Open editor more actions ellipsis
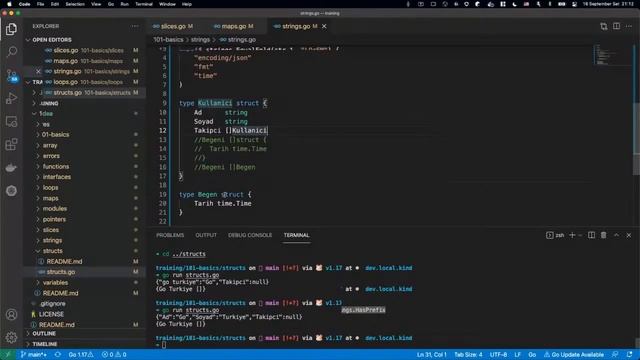Viewport: 640px width, 360px height. 629,26
